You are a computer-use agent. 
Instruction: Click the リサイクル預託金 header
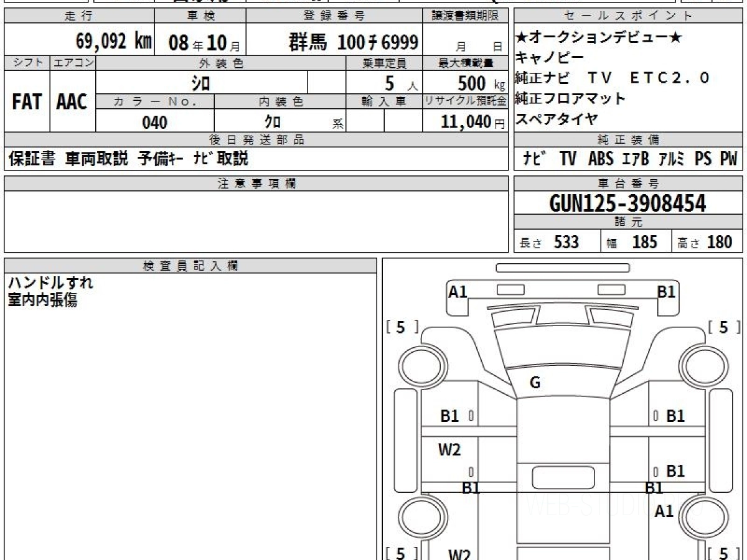[466, 101]
